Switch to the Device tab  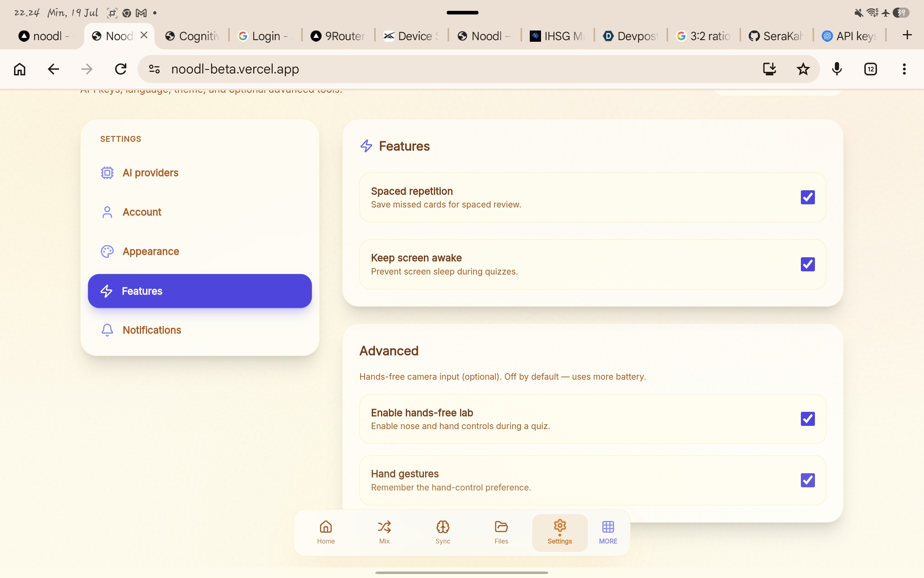[x=411, y=36]
